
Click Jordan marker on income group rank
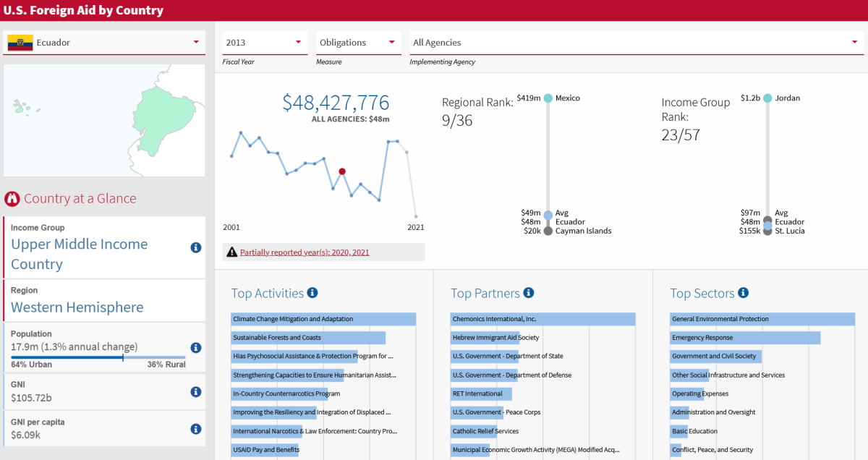click(x=767, y=98)
